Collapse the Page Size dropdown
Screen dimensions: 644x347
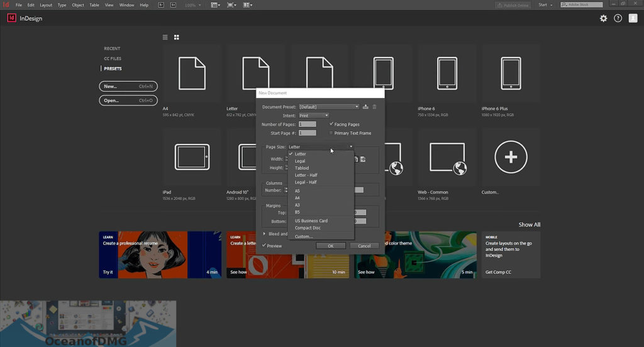(320, 146)
